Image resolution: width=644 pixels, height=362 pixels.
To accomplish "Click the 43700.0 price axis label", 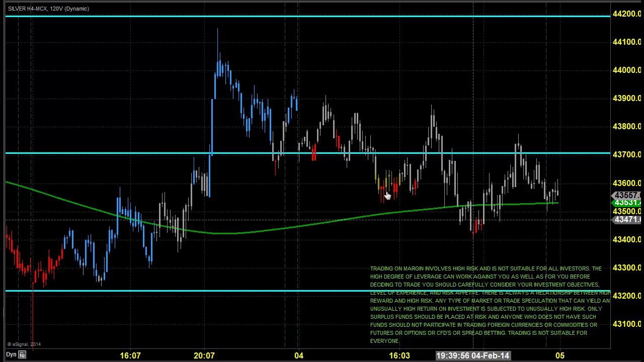I will point(627,154).
